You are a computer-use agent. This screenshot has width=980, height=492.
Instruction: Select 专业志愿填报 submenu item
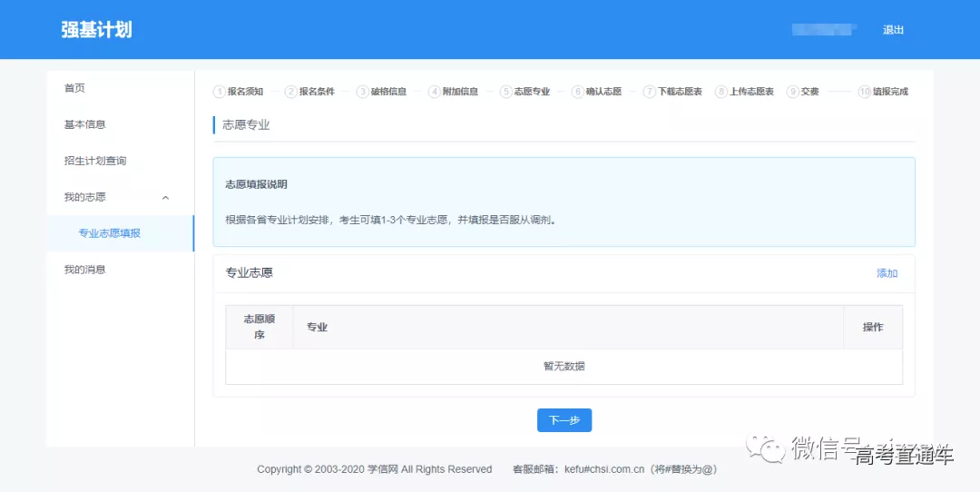point(109,233)
